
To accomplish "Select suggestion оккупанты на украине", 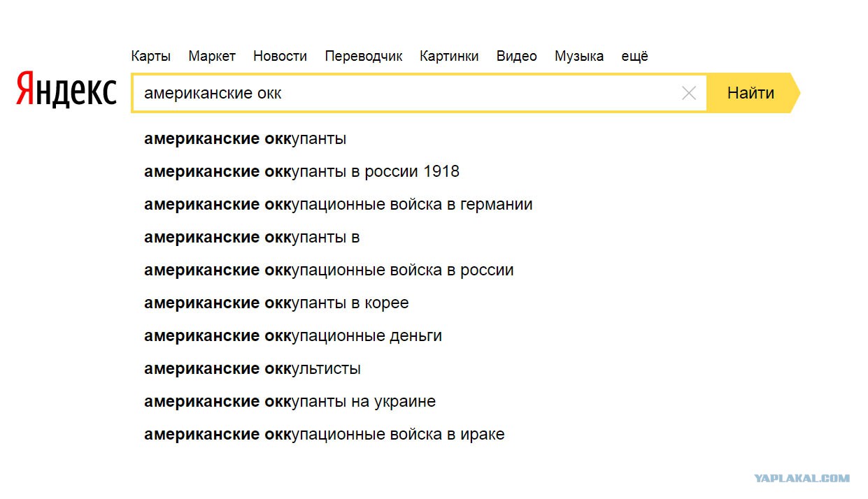I will tap(290, 401).
